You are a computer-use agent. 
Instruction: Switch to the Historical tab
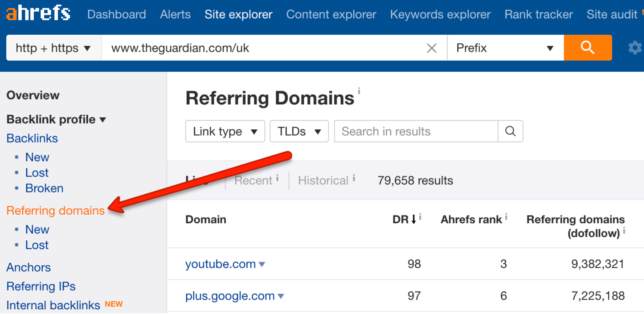tap(323, 180)
